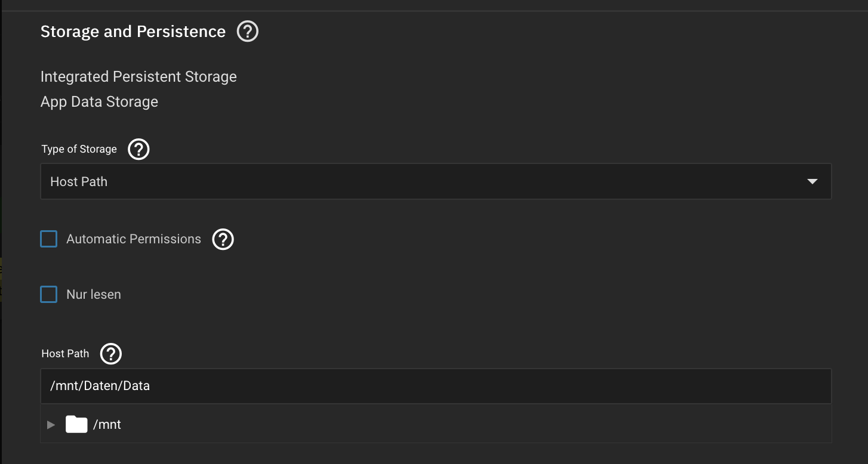Open the Type of Storage select box
The image size is (868, 464).
coord(418,182)
